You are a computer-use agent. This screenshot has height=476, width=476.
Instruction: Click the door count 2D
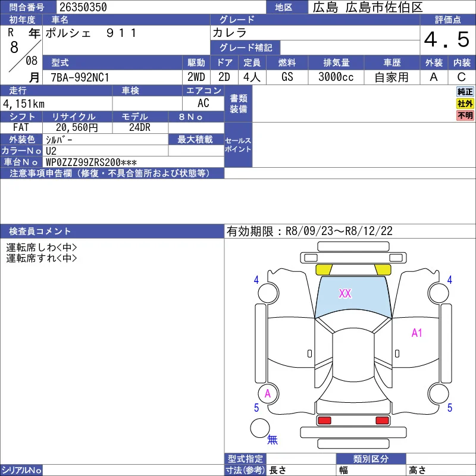pyautogui.click(x=224, y=77)
